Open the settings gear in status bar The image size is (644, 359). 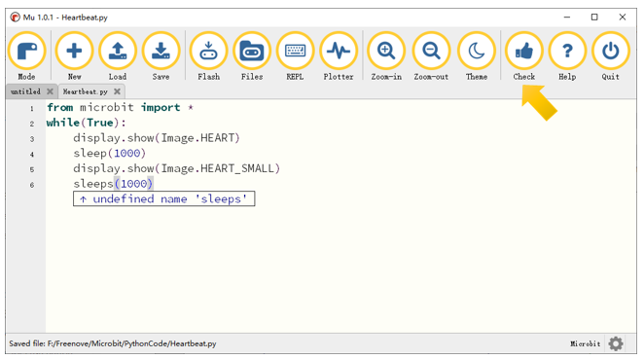click(616, 343)
